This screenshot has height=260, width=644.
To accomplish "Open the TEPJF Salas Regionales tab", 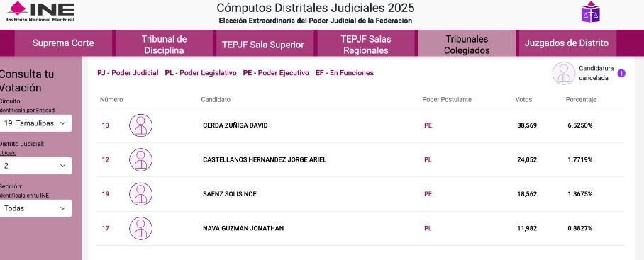I will (365, 45).
